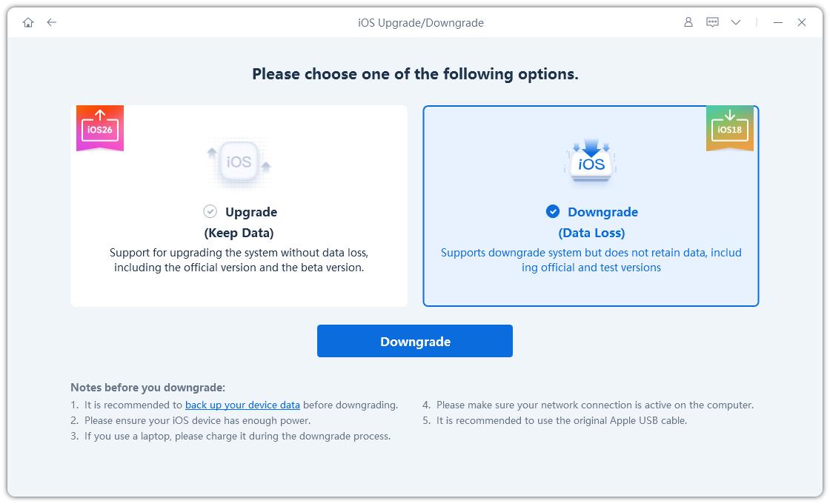
Task: Click the gray iOS logo on the Upgrade card
Action: [239, 162]
